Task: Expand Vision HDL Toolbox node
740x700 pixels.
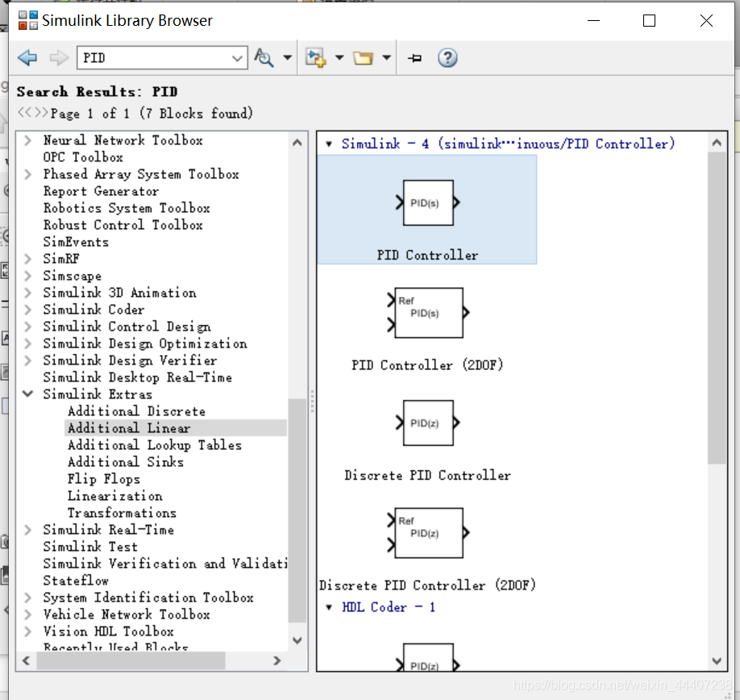Action: (28, 631)
